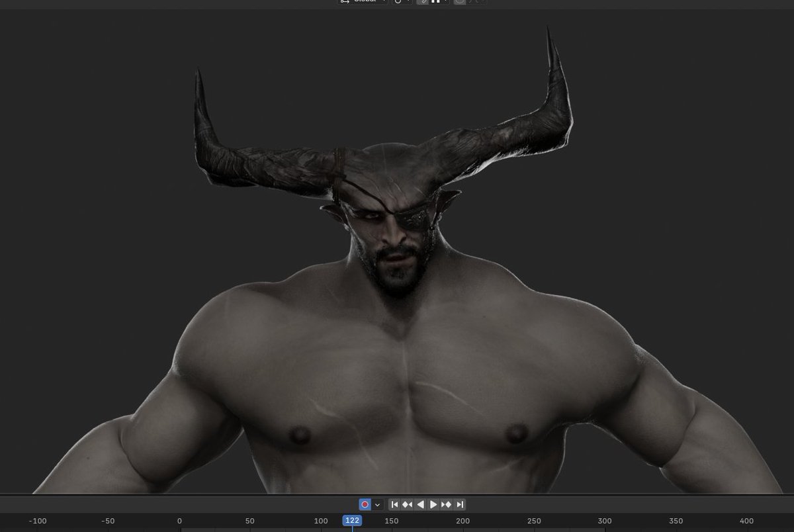
Task: Click frame -100 on the timeline ruler
Action: [x=38, y=521]
